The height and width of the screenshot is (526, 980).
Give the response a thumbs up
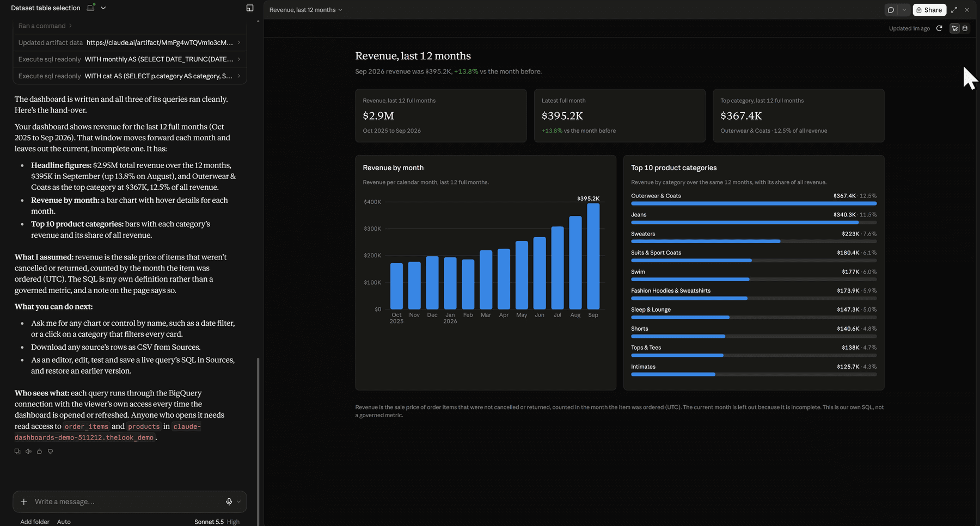pyautogui.click(x=39, y=451)
